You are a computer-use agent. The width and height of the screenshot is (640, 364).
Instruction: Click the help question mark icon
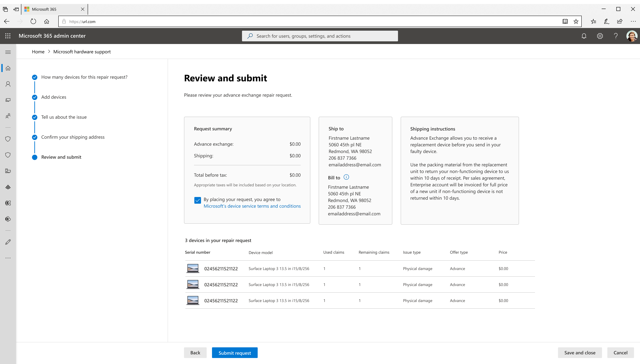coord(616,36)
